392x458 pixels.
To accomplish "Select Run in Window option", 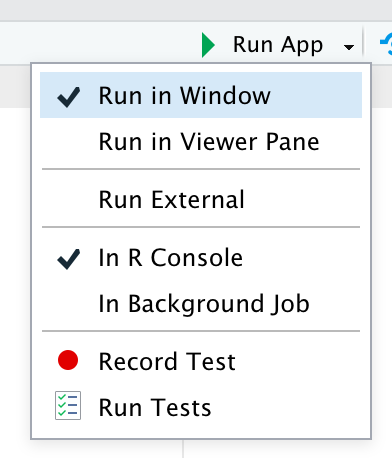I will 201,95.
